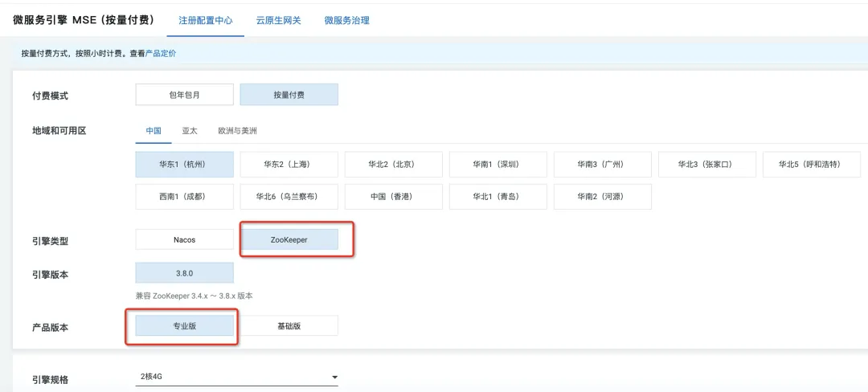Choose region 华南3（广州）
Image resolution: width=868 pixels, height=392 pixels.
click(603, 164)
